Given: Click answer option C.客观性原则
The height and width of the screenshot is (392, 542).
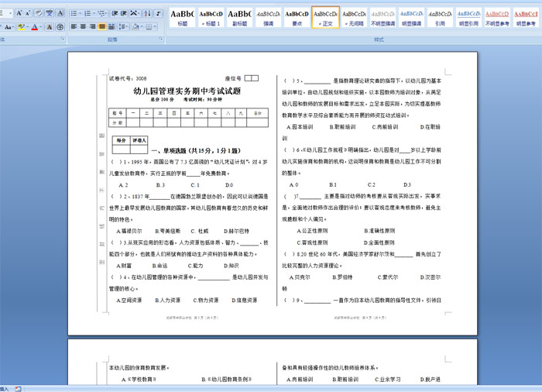Looking at the screenshot, I should coord(312,242).
